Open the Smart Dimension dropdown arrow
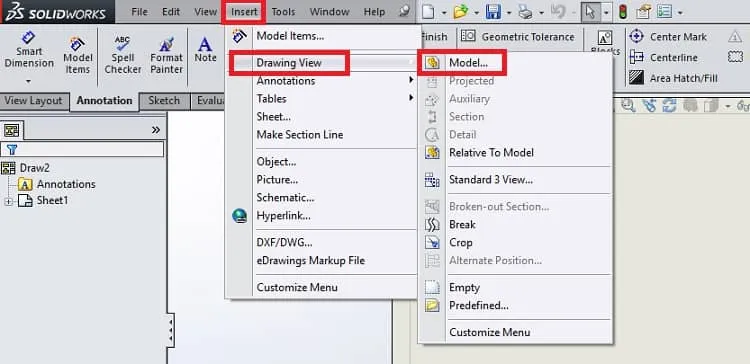This screenshot has width=750, height=364. 28,81
